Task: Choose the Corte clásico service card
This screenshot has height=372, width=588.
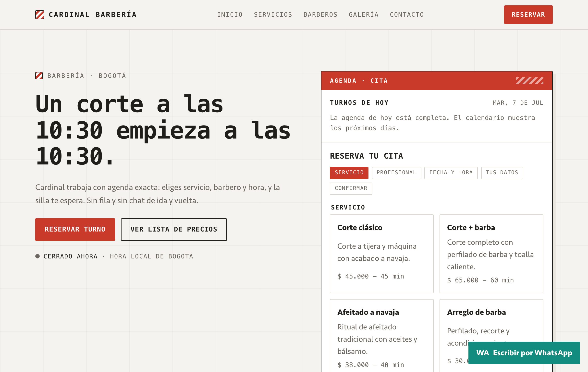Action: 381,254
